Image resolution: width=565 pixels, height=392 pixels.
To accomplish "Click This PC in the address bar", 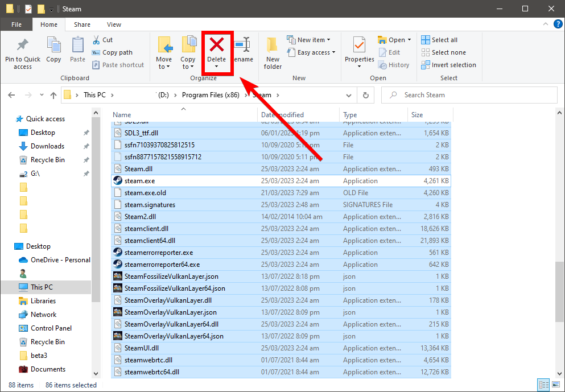I will pos(94,95).
